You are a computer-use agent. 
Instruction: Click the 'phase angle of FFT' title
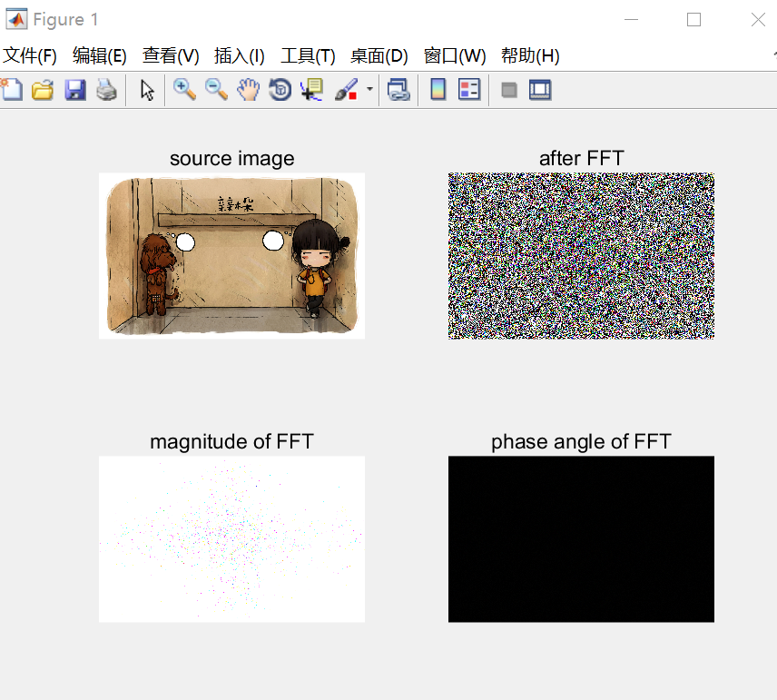(581, 441)
